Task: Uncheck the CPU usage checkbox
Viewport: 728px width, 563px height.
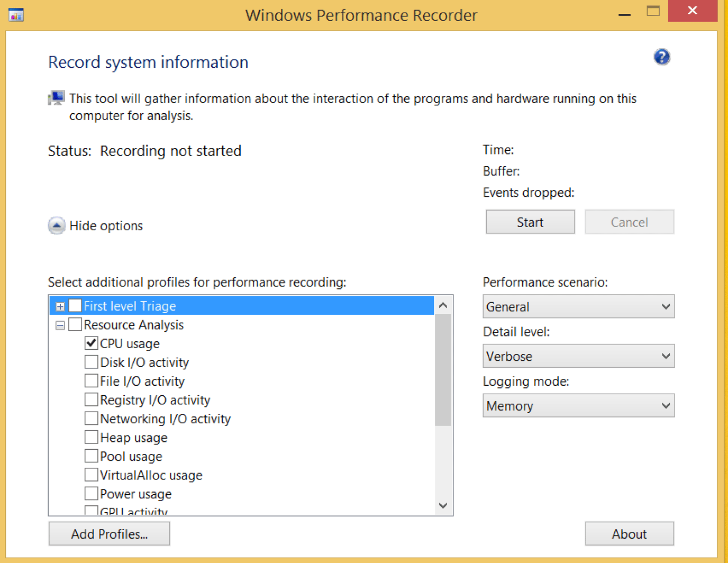Action: click(91, 343)
